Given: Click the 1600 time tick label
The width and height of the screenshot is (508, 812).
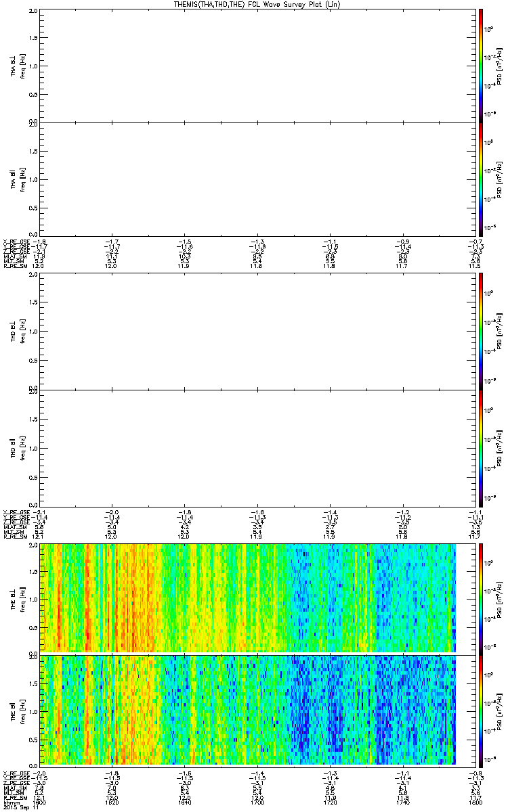Looking at the screenshot, I should coord(40,802).
